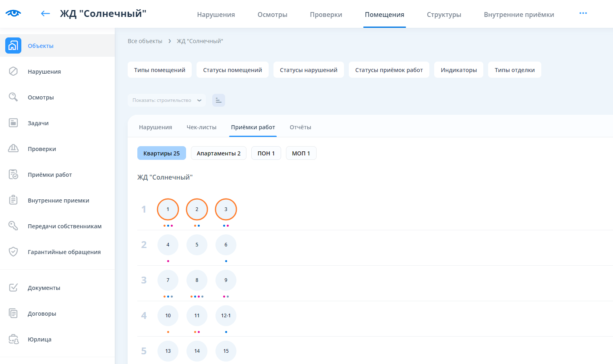The width and height of the screenshot is (613, 364).
Task: Open Объекты from the sidebar icon
Action: click(13, 45)
